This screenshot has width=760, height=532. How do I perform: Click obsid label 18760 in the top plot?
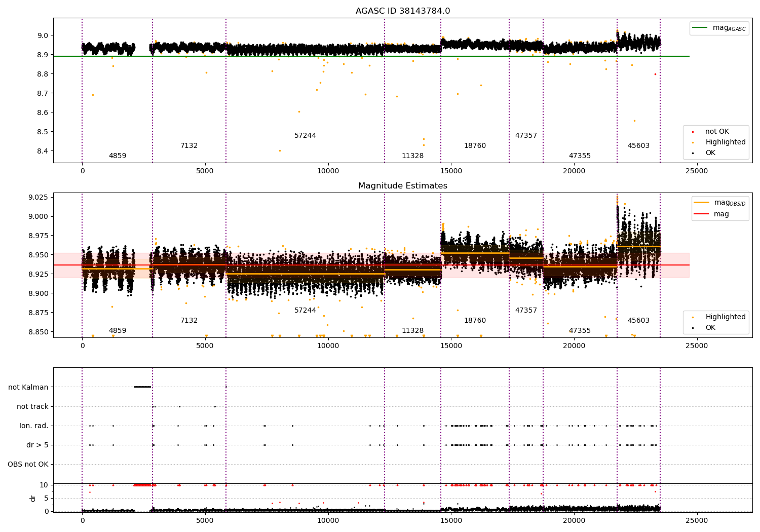point(475,146)
